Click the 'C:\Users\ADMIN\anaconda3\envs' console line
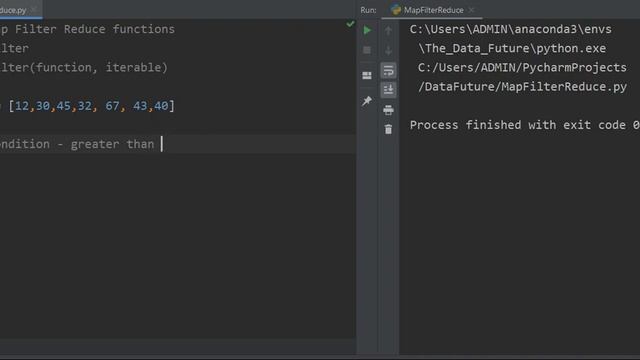 (511, 29)
